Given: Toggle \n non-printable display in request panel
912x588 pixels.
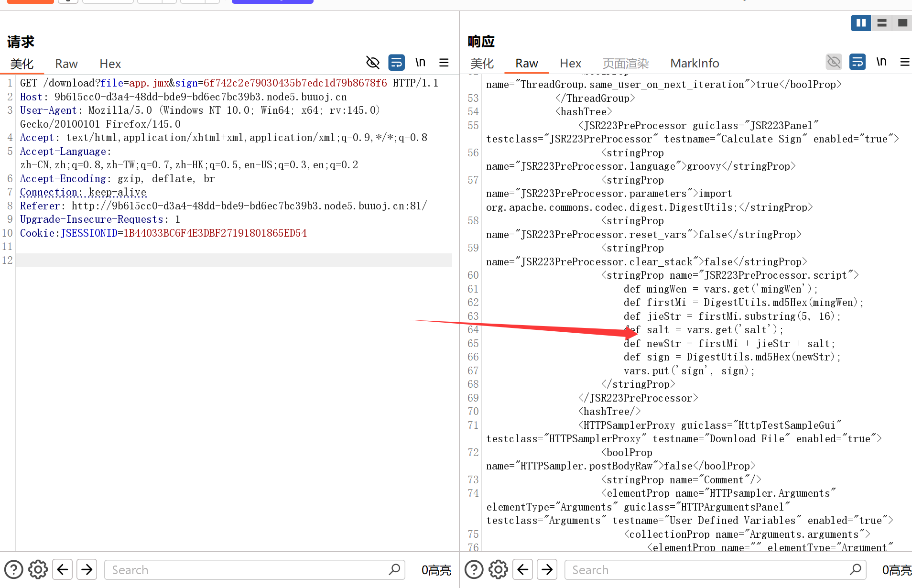Looking at the screenshot, I should 420,63.
